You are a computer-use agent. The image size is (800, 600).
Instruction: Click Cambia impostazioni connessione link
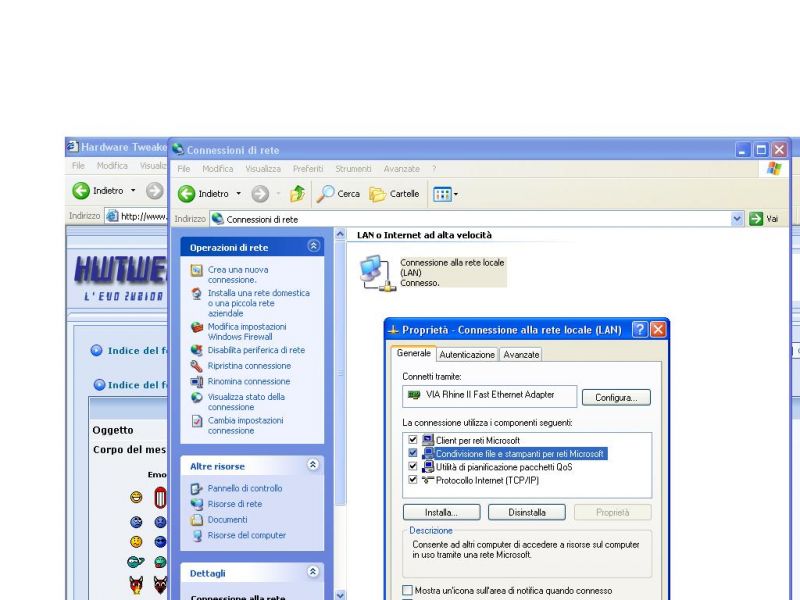[245, 426]
